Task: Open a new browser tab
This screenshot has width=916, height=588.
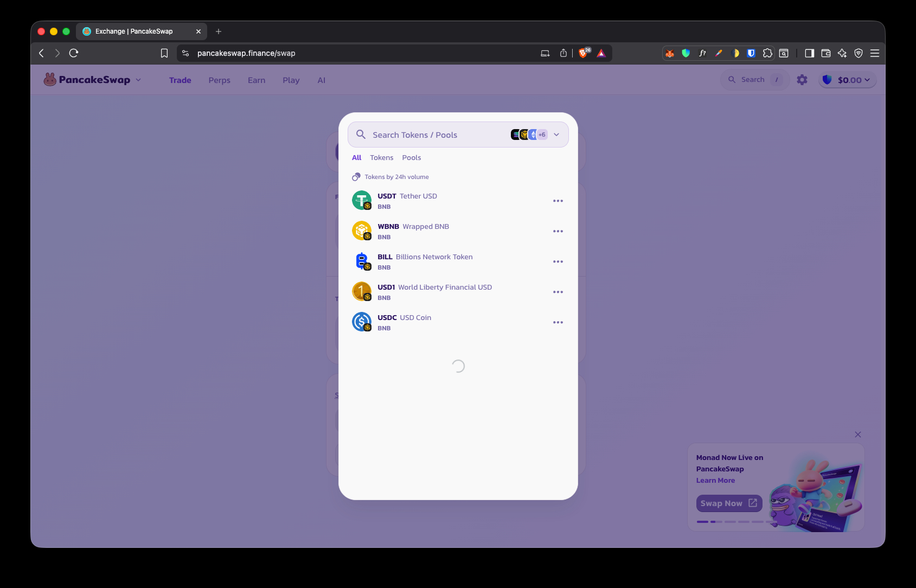Action: [219, 31]
